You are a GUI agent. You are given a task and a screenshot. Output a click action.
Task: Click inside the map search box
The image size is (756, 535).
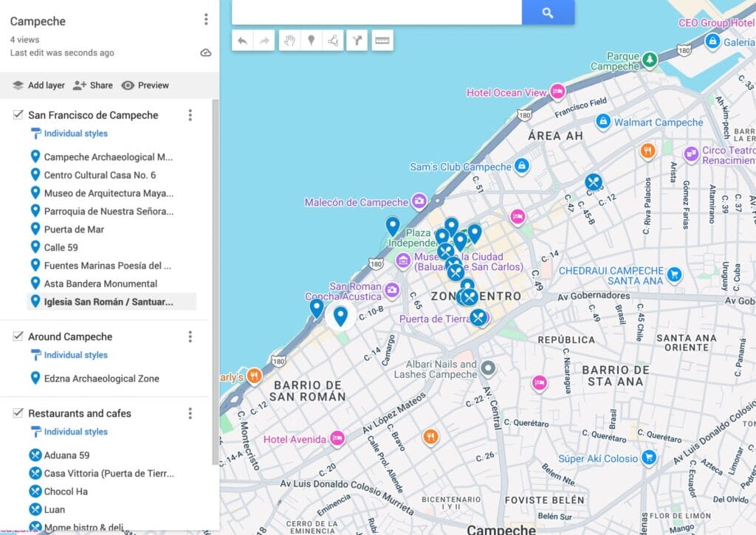[377, 13]
